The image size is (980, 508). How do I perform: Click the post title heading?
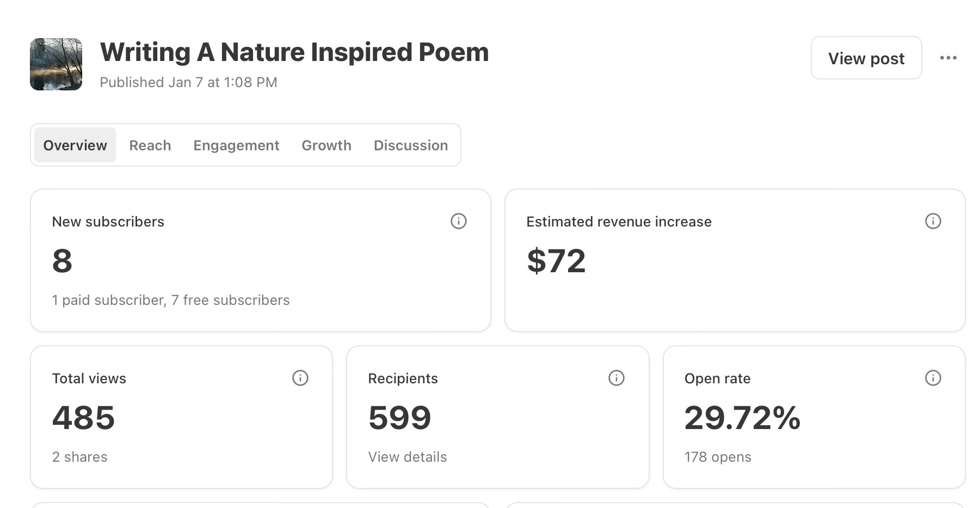pos(294,52)
